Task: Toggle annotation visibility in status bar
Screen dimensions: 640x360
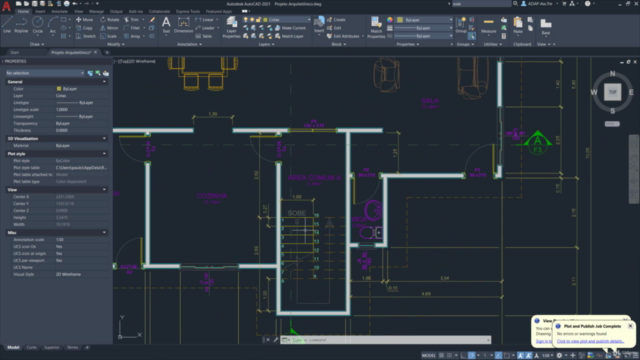Action: click(521, 356)
